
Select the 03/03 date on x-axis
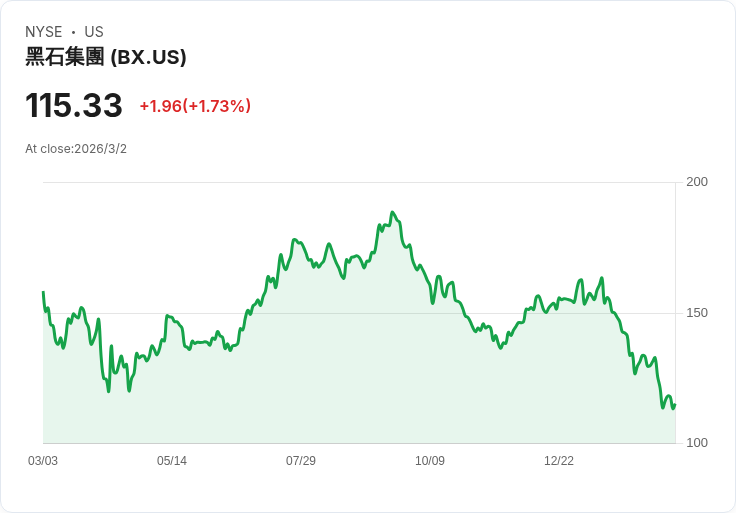coord(43,461)
